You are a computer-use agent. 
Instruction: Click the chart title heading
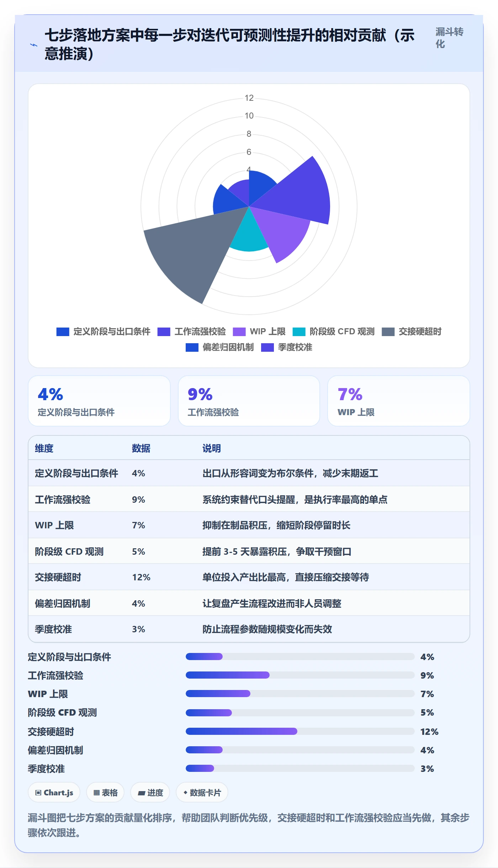(x=230, y=45)
